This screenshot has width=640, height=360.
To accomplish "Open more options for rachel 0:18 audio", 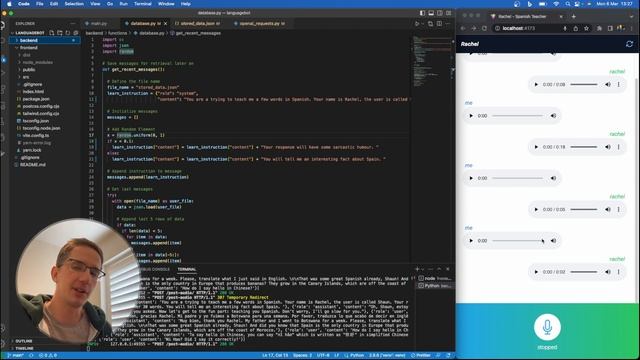I will pyautogui.click(x=618, y=147).
